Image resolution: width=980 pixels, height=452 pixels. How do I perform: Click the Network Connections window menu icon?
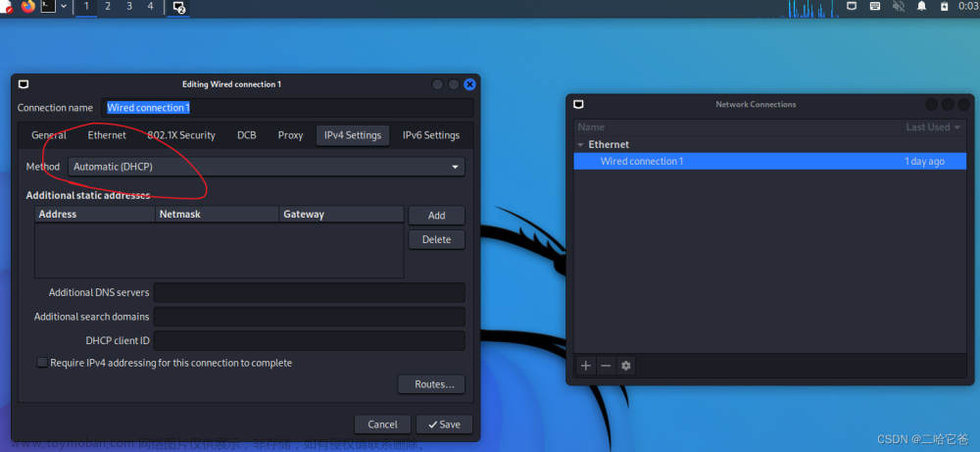coord(579,104)
